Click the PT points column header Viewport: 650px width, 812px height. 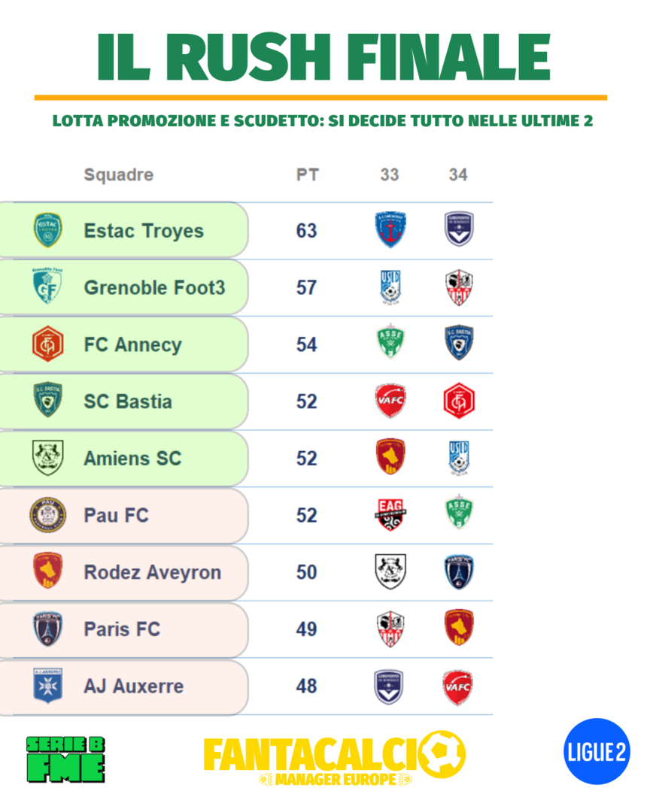pos(307,175)
